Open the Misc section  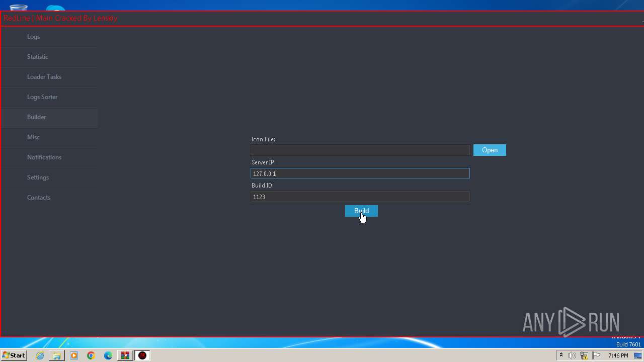(49, 137)
